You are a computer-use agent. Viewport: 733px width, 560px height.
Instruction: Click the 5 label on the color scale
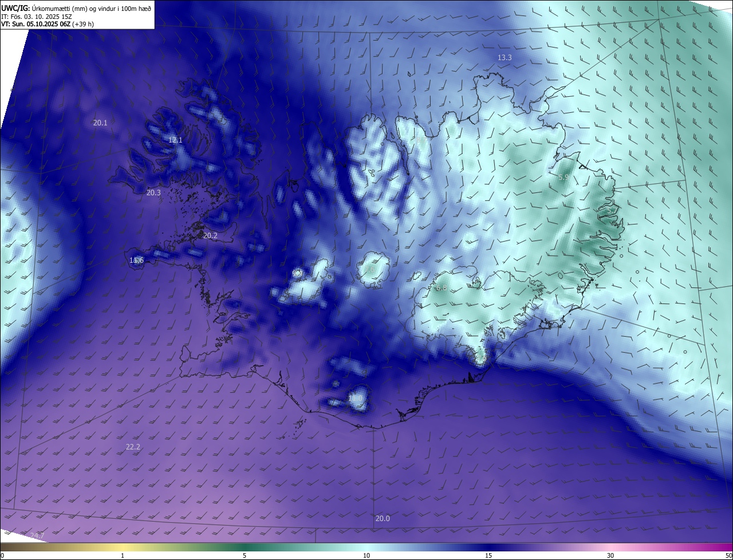(245, 555)
